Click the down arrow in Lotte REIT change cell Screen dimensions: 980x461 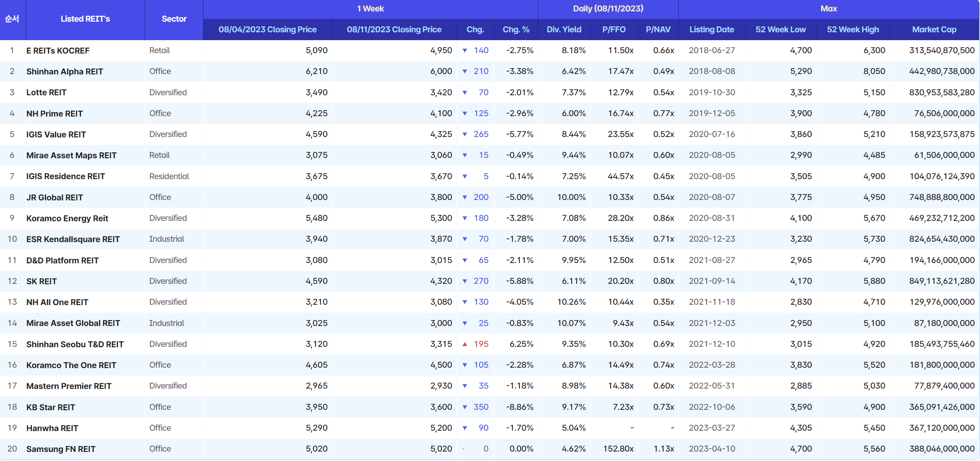pos(465,93)
